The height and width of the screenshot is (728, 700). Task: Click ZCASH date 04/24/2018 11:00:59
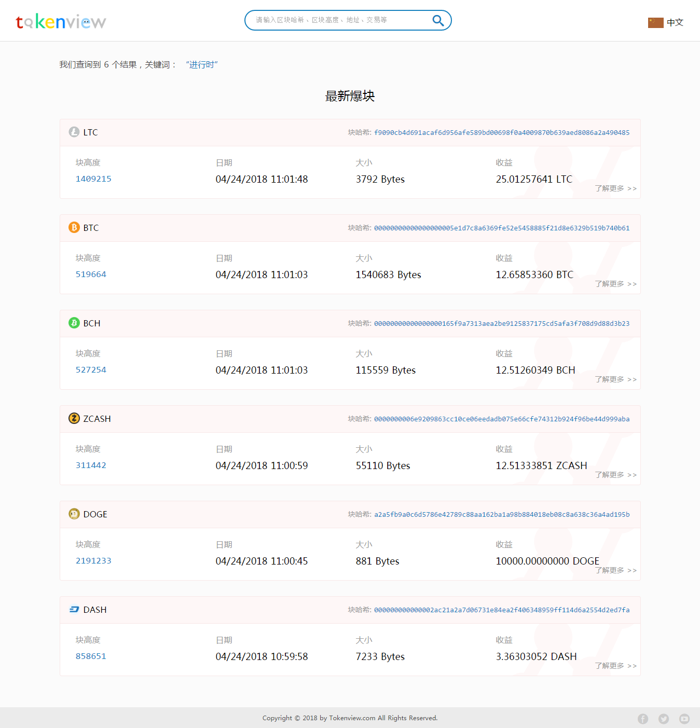tap(262, 465)
